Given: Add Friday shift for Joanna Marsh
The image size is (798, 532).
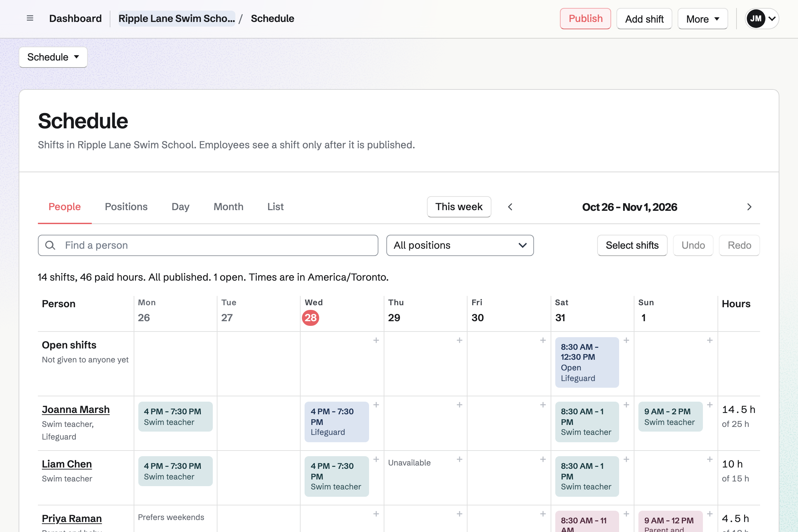Looking at the screenshot, I should 543,405.
